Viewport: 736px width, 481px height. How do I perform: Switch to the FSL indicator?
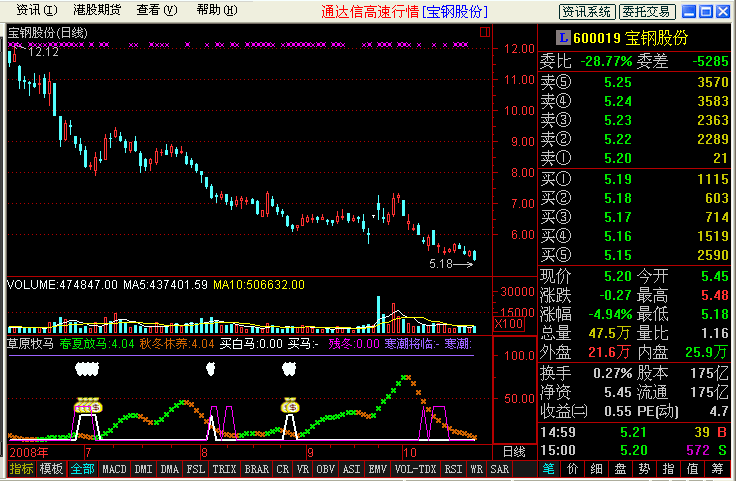click(x=196, y=469)
